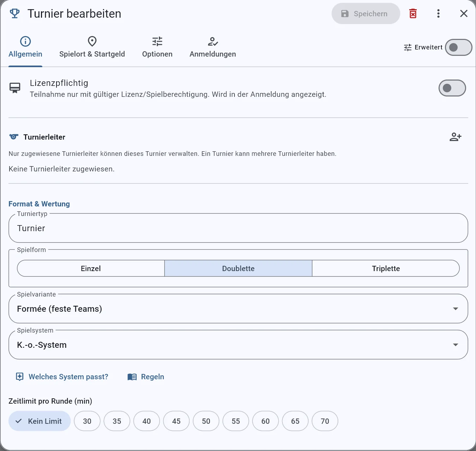Set time limit to 55 minutes
Image resolution: width=476 pixels, height=451 pixels.
click(236, 421)
